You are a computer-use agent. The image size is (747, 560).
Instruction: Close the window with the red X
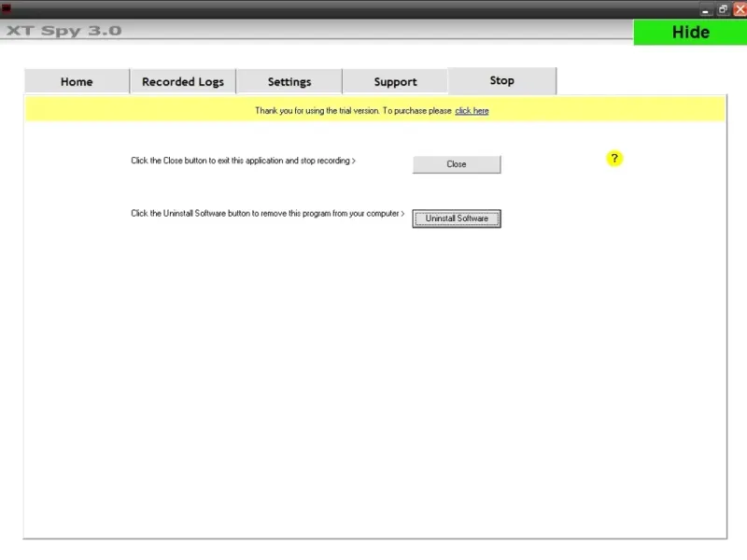[740, 9]
